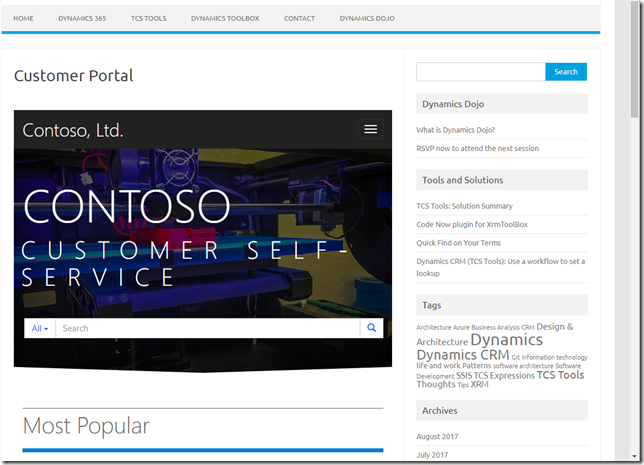
Task: Open the All filter dropdown
Action: tap(40, 328)
